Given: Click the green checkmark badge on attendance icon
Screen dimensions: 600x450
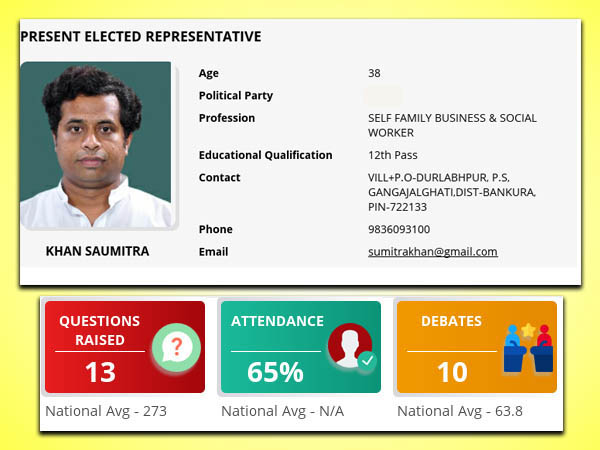Looking at the screenshot, I should [x=367, y=360].
